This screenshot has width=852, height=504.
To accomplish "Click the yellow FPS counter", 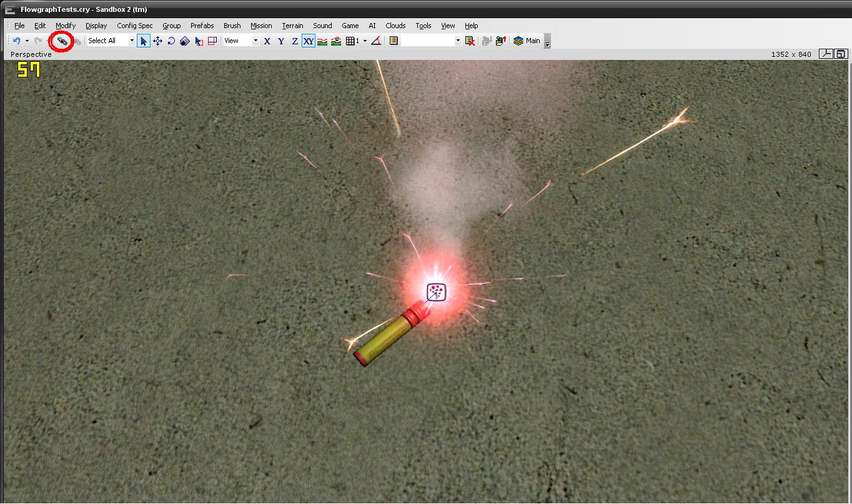I will point(29,69).
